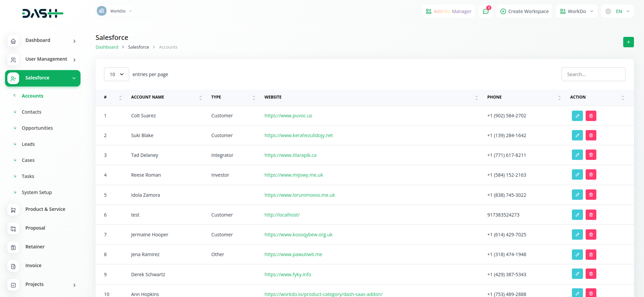
Task: Edit the Idola Zamora account
Action: pyautogui.click(x=577, y=195)
